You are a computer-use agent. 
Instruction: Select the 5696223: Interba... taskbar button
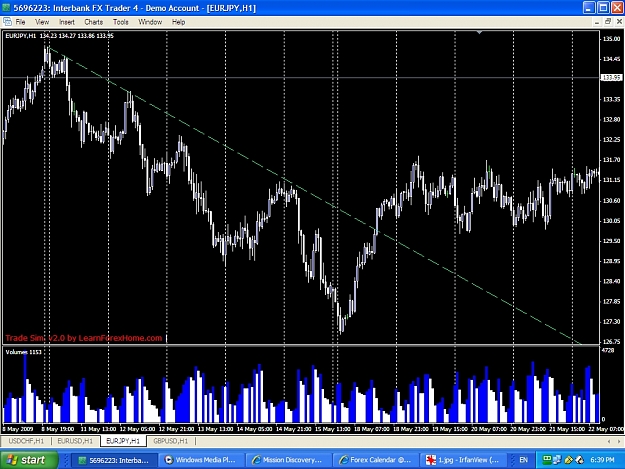click(115, 460)
